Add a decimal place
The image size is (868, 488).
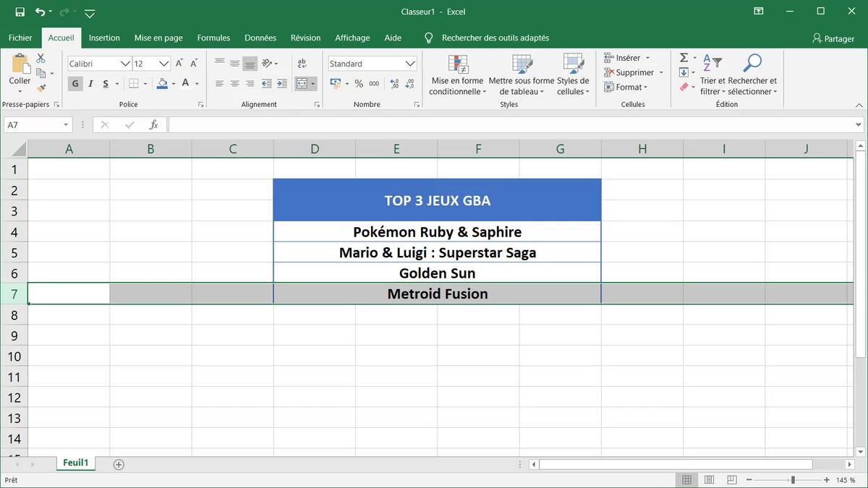[x=394, y=84]
